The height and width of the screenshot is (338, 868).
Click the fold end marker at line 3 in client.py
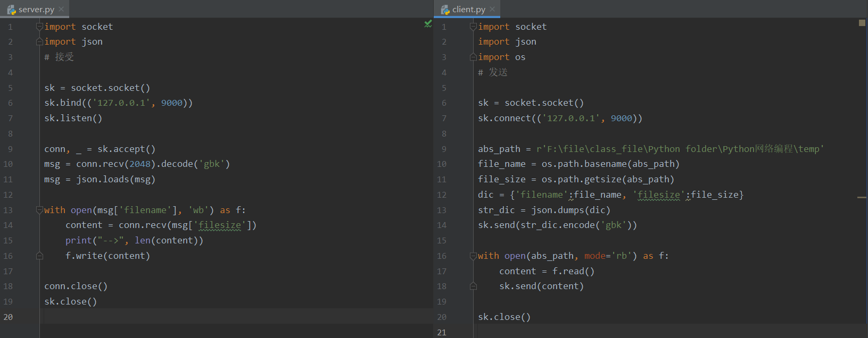pos(473,57)
